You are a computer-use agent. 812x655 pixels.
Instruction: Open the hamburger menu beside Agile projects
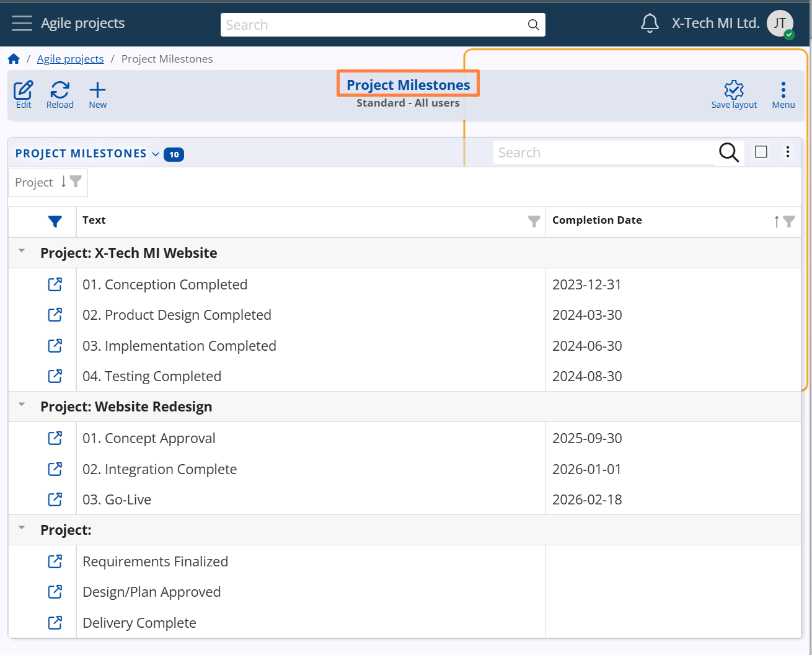pos(21,24)
